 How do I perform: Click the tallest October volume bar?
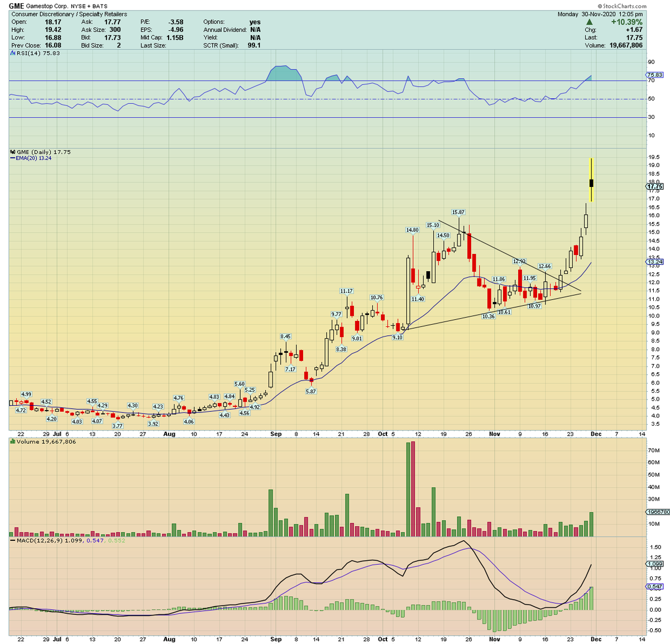pos(413,489)
